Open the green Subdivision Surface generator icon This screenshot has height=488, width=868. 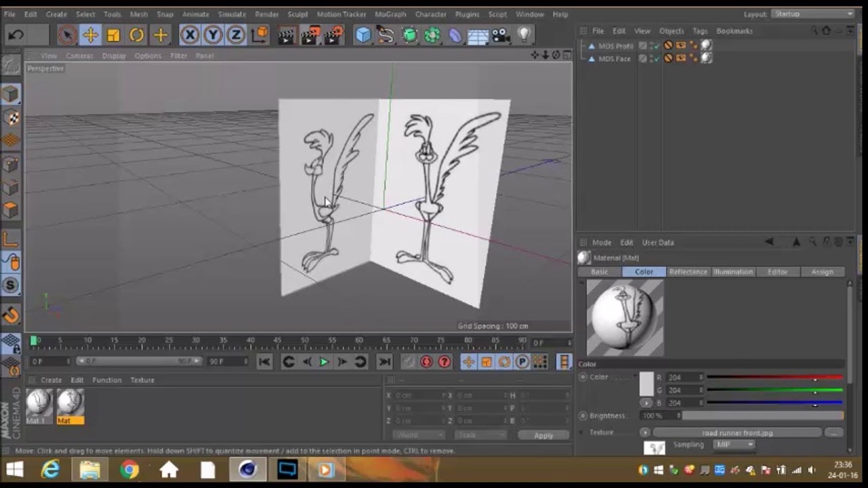(x=410, y=35)
